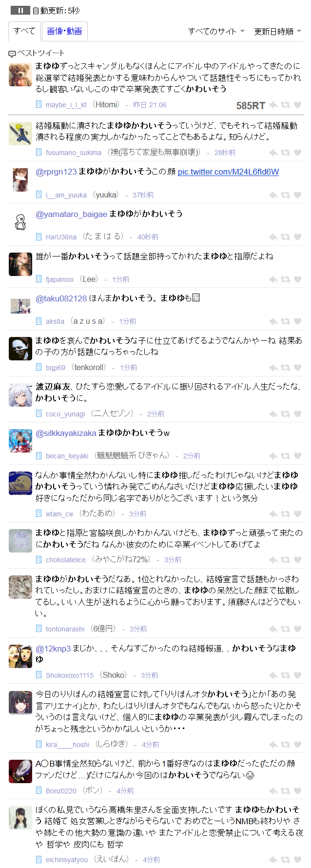311x868 pixels.
Task: Favorite the tontonarashi tweet
Action: pos(297,629)
